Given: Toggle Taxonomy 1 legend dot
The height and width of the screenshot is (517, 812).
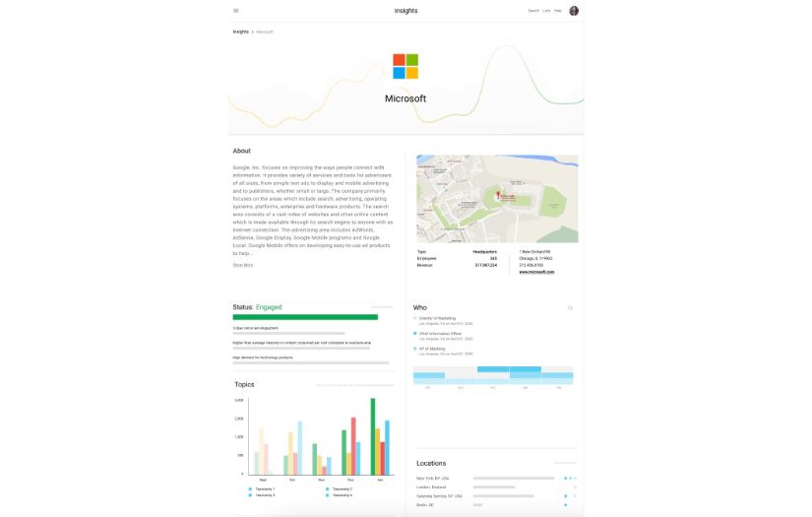Looking at the screenshot, I should 250,489.
